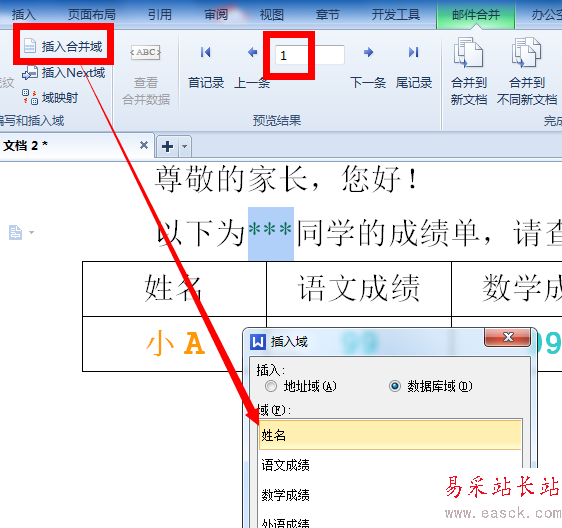Open the field mapping (域映射) tool
Image resolution: width=562 pixels, height=528 pixels.
(x=50, y=97)
